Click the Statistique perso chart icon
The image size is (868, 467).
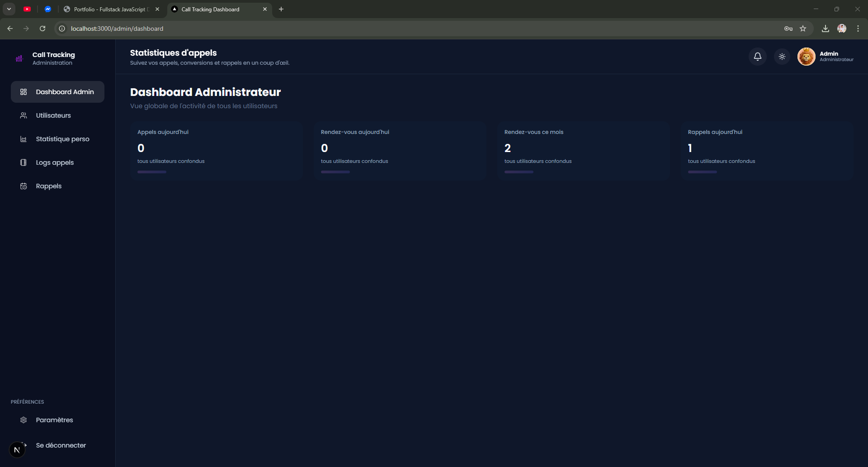pos(24,139)
